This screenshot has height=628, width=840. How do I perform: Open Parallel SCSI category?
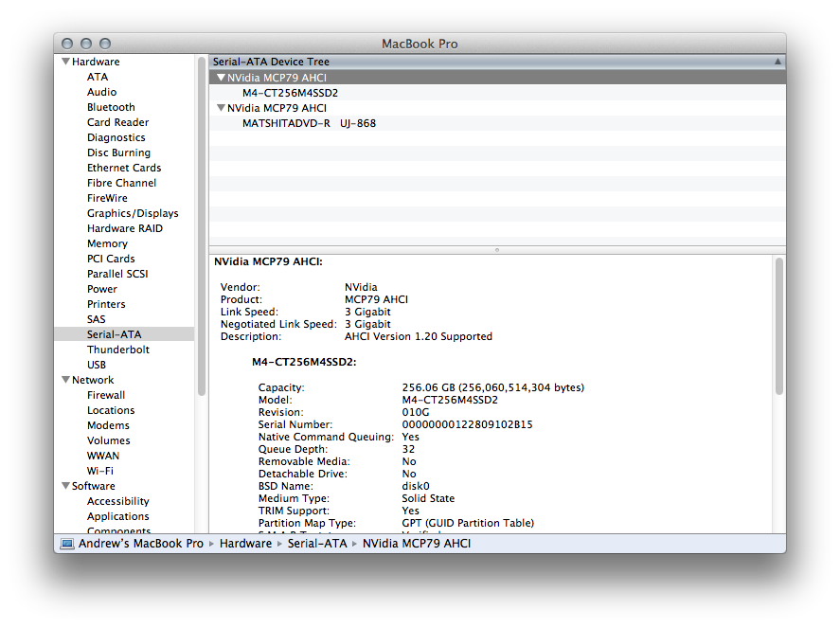[117, 274]
